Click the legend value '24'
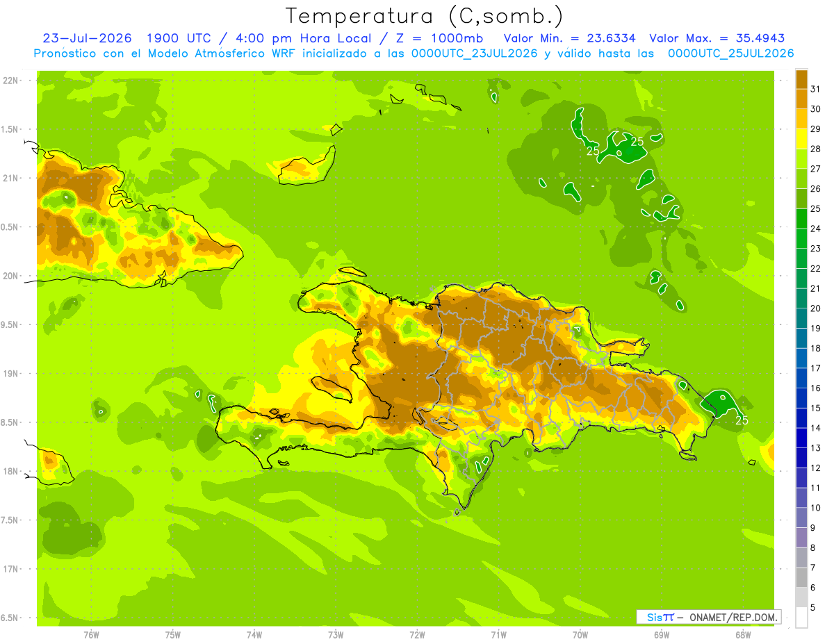Screen dimensions: 834x644 [815, 229]
